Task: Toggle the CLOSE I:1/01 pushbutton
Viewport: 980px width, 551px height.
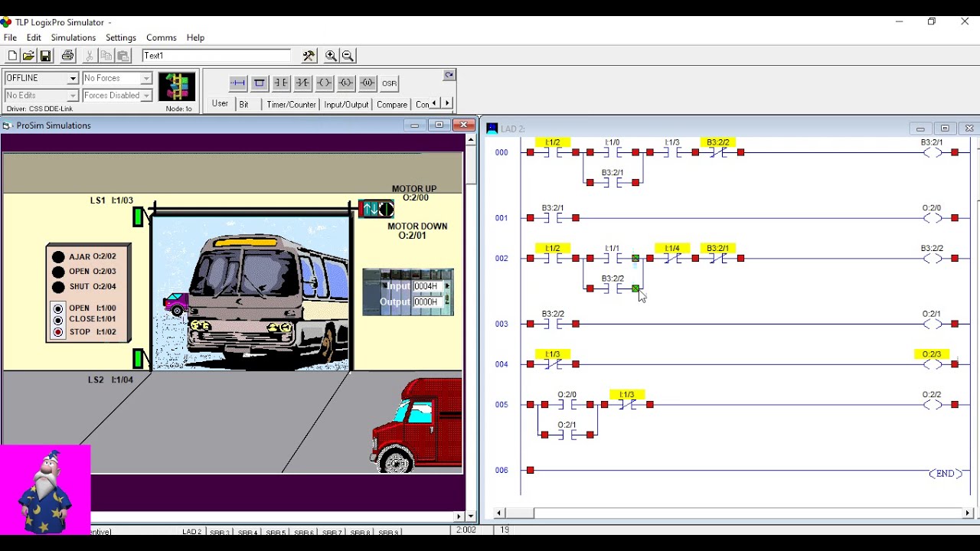Action: coord(58,320)
